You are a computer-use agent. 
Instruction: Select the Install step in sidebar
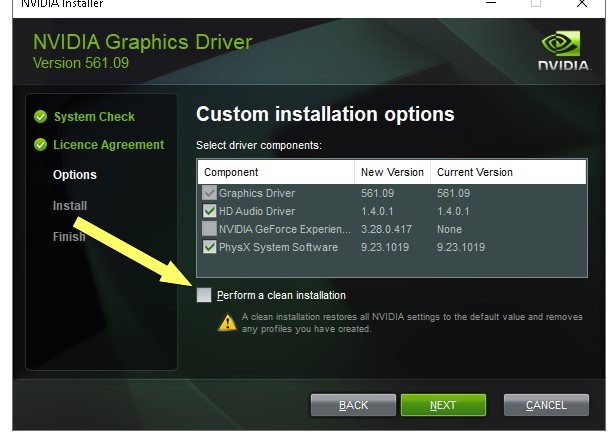tap(70, 205)
